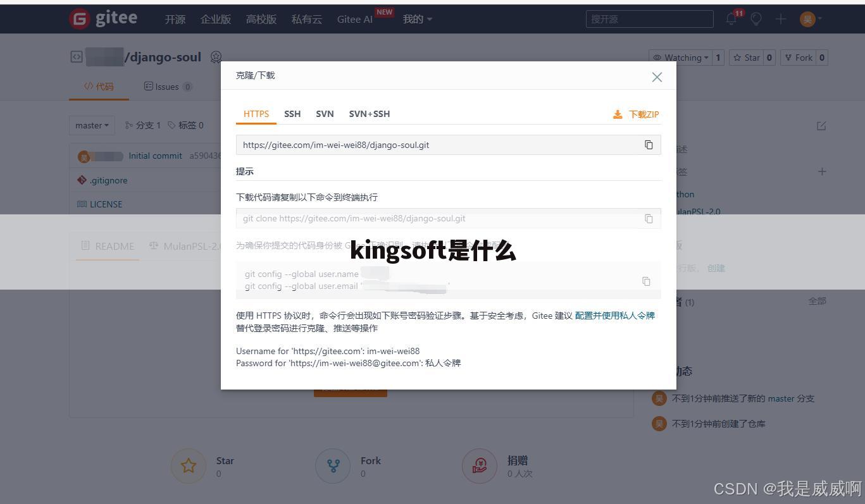The image size is (865, 504).
Task: Switch to the SSH tab
Action: pos(292,114)
